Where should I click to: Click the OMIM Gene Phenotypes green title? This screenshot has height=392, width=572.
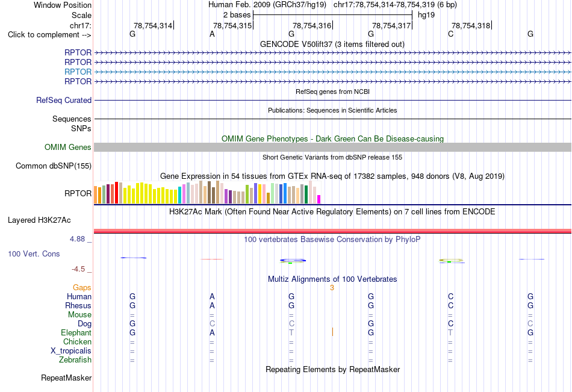click(x=332, y=138)
